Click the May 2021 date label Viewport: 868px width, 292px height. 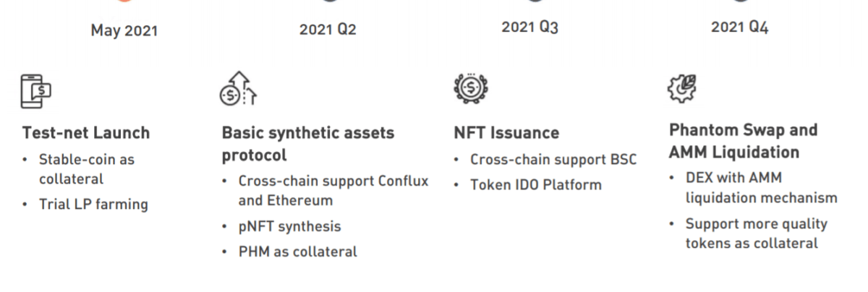click(x=124, y=30)
